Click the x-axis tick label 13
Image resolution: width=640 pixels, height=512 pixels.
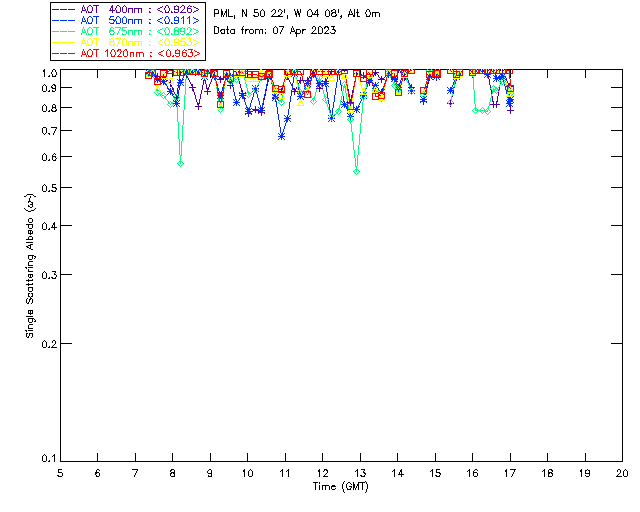(360, 473)
